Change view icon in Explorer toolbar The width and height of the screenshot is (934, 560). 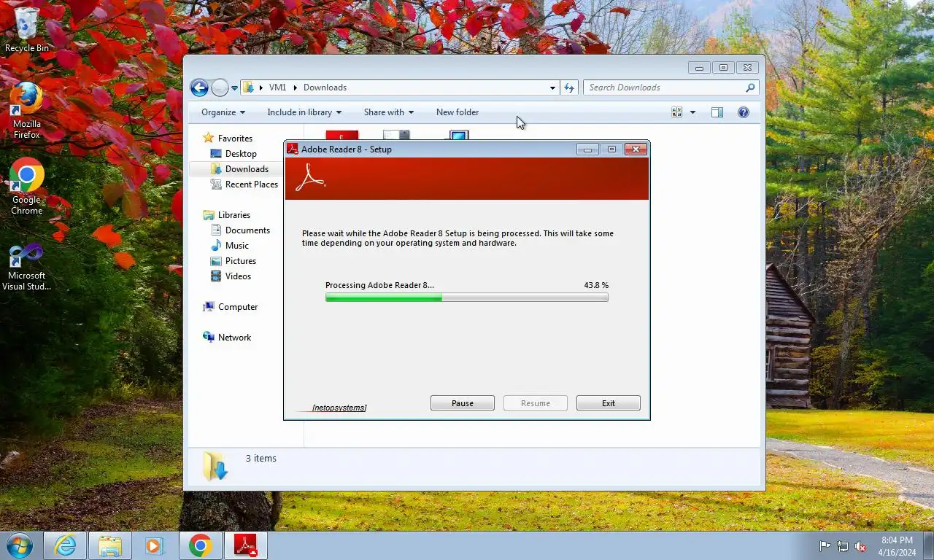point(677,112)
